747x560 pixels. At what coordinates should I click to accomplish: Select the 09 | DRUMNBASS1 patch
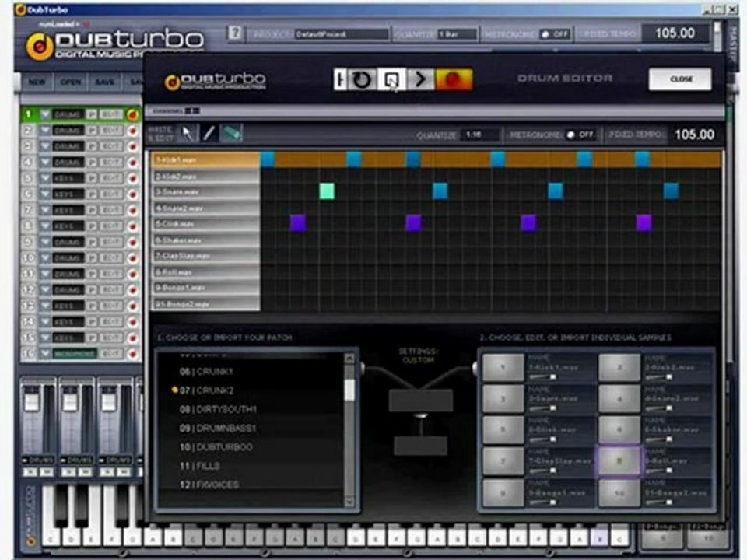click(218, 429)
